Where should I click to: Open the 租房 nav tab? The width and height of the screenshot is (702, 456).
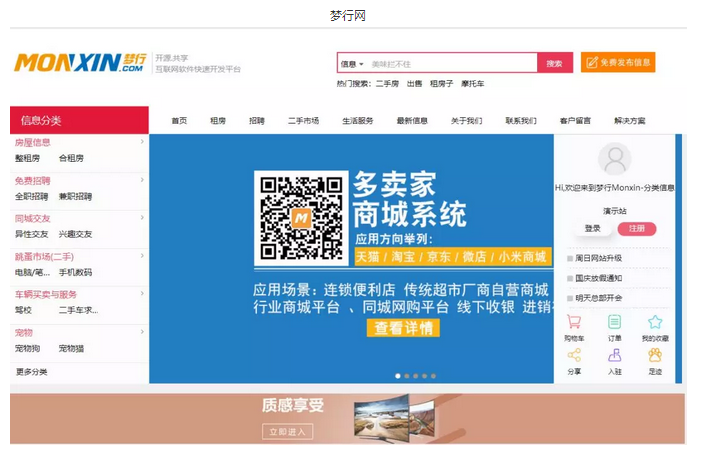pos(218,121)
